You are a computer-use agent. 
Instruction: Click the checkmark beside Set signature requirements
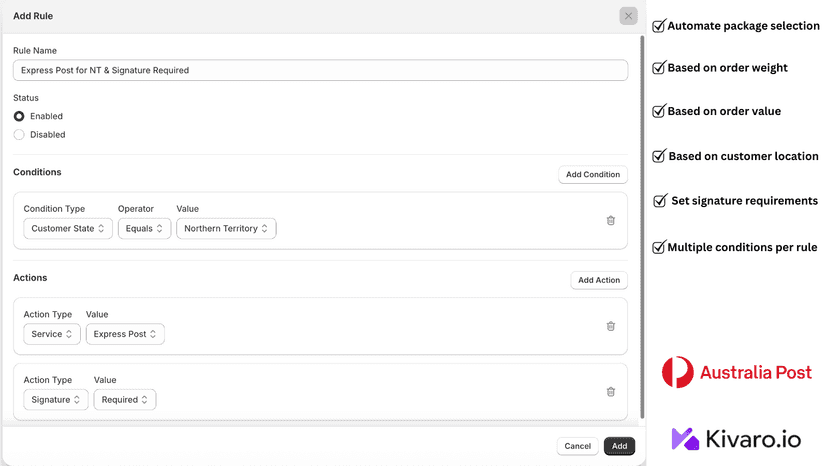point(660,201)
